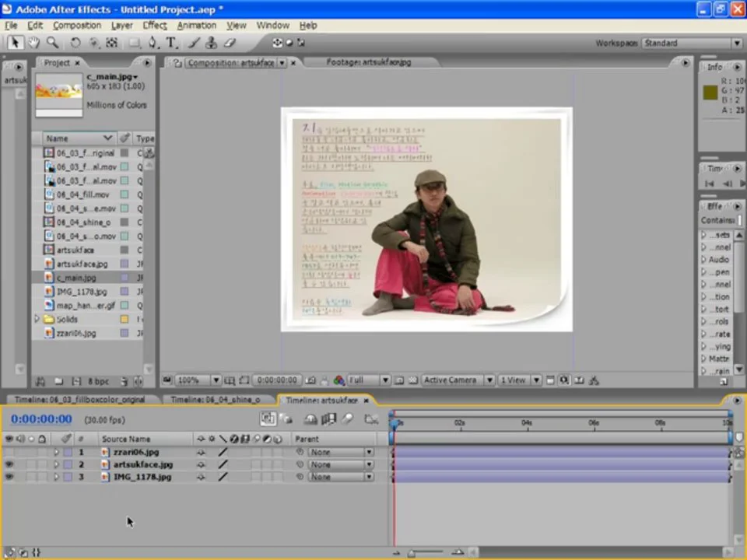Select the Clone Stamp tool
This screenshot has height=560, width=747.
211,43
